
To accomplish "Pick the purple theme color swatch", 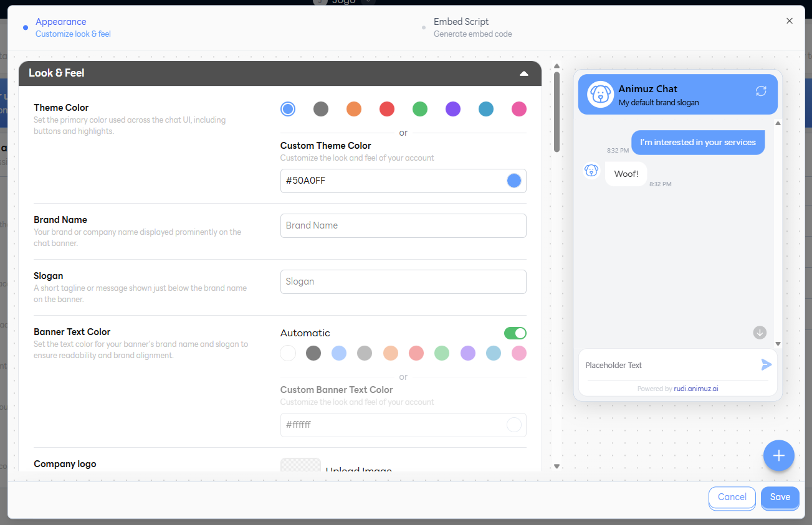I will tap(452, 110).
